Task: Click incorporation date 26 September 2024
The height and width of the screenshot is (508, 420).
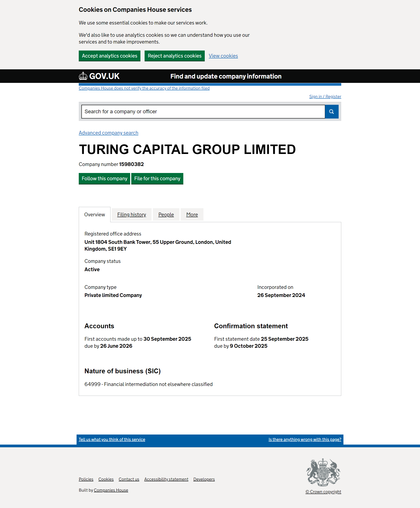Action: pyautogui.click(x=281, y=295)
